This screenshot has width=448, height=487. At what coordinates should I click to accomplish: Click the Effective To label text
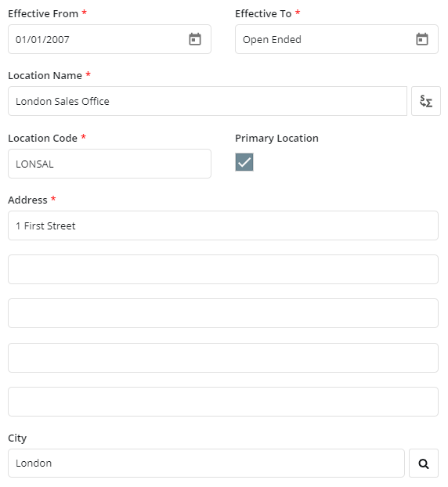pyautogui.click(x=263, y=13)
